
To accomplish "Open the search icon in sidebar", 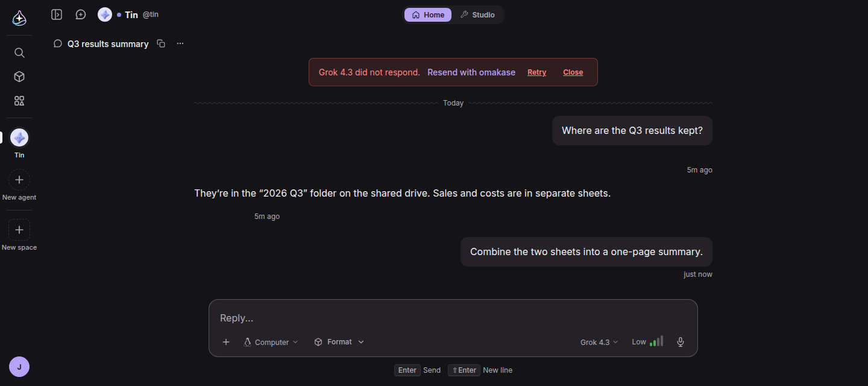I will click(x=19, y=53).
